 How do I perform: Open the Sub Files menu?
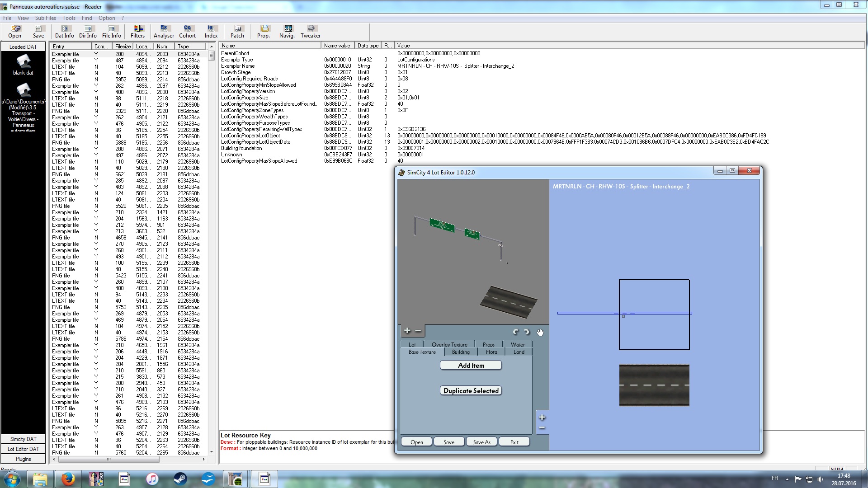click(x=45, y=18)
